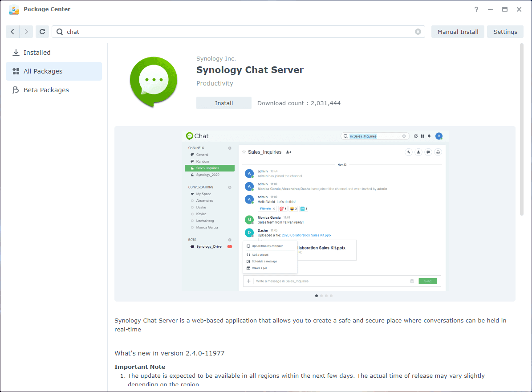This screenshot has height=392, width=532.
Task: Close the Package Center window
Action: [519, 9]
